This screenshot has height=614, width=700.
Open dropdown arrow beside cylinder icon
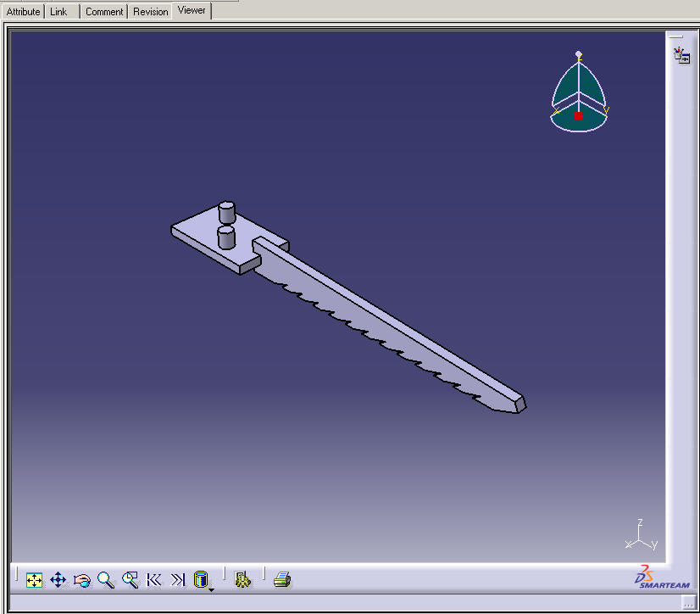coord(212,590)
